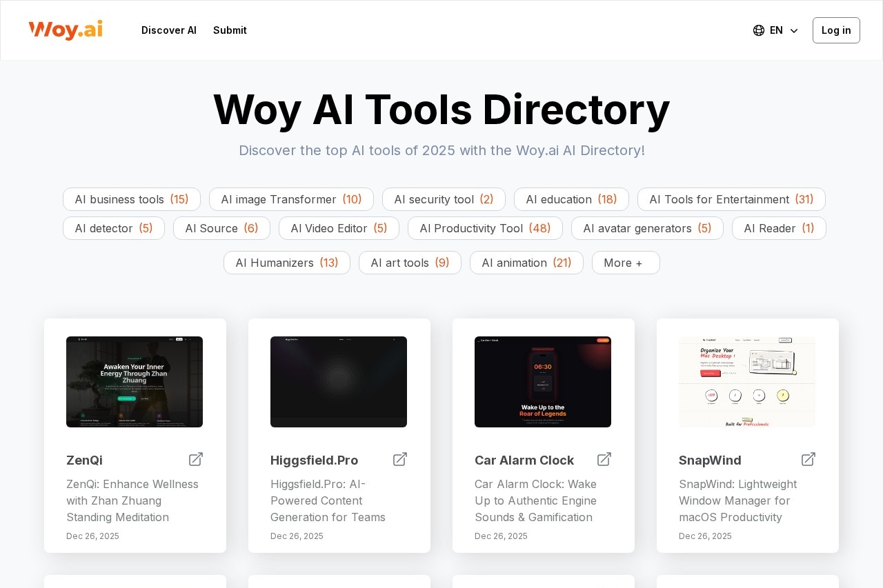
Task: Open the Submit page
Action: pyautogui.click(x=230, y=30)
